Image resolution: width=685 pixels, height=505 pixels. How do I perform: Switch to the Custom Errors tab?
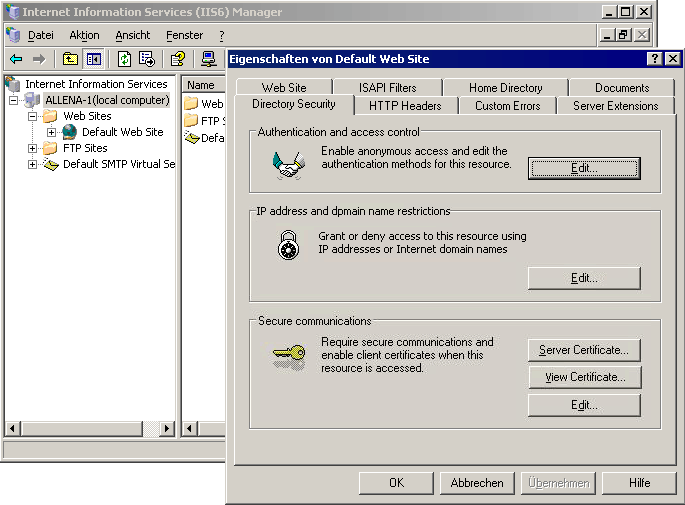pos(508,106)
